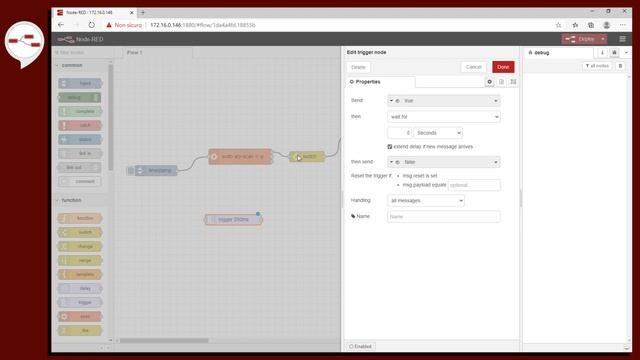640x360 pixels.
Task: Select the Properties tab in editor
Action: click(x=380, y=82)
